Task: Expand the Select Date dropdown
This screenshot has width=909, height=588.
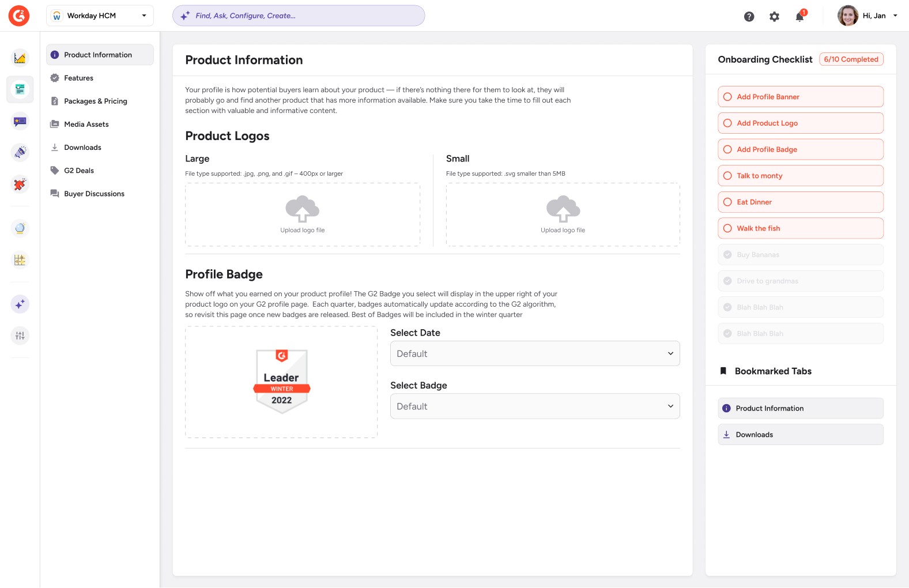Action: 534,353
